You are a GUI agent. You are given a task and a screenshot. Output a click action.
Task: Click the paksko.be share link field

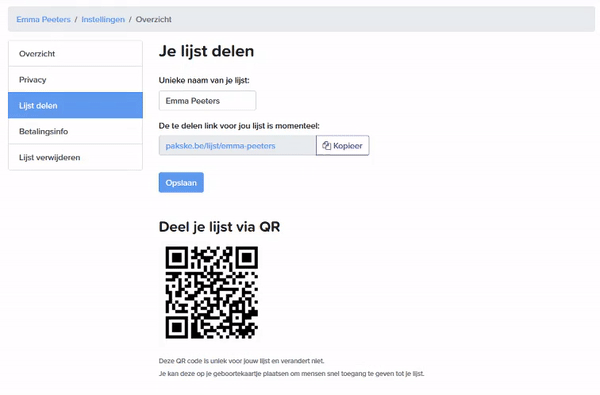click(238, 145)
